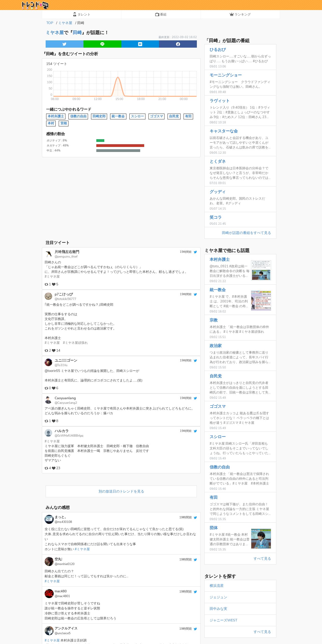Click the 田崎 link in the page title
Viewport: 322px width, 644px height.
[77, 33]
